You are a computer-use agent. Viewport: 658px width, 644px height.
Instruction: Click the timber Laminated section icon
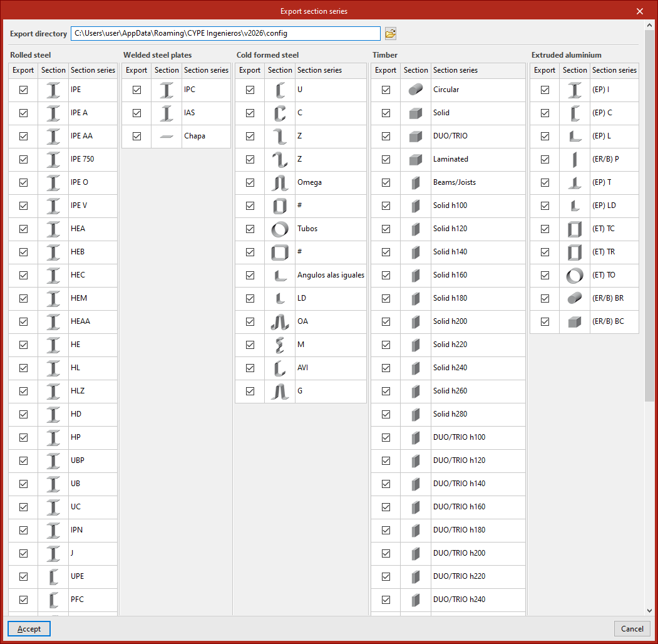416,160
